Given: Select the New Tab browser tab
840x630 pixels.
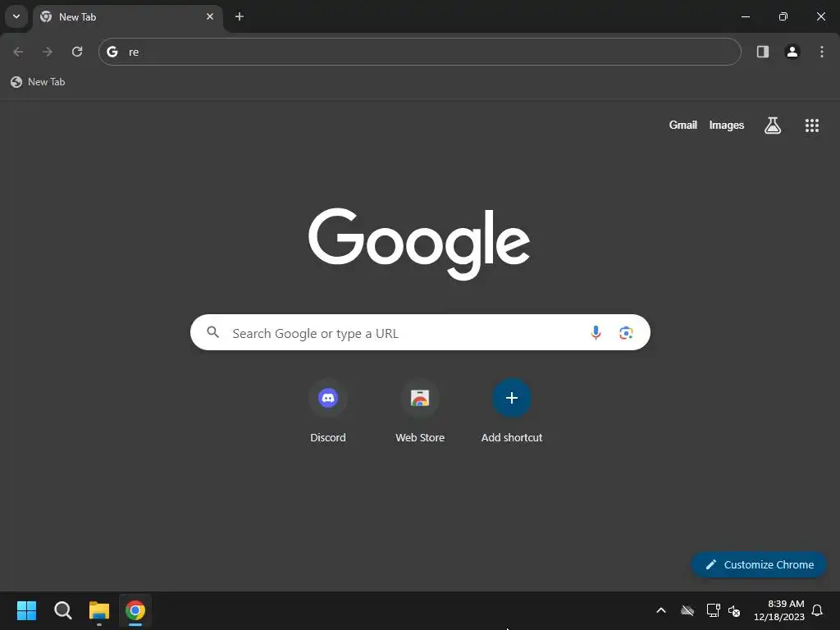Looking at the screenshot, I should tap(127, 16).
